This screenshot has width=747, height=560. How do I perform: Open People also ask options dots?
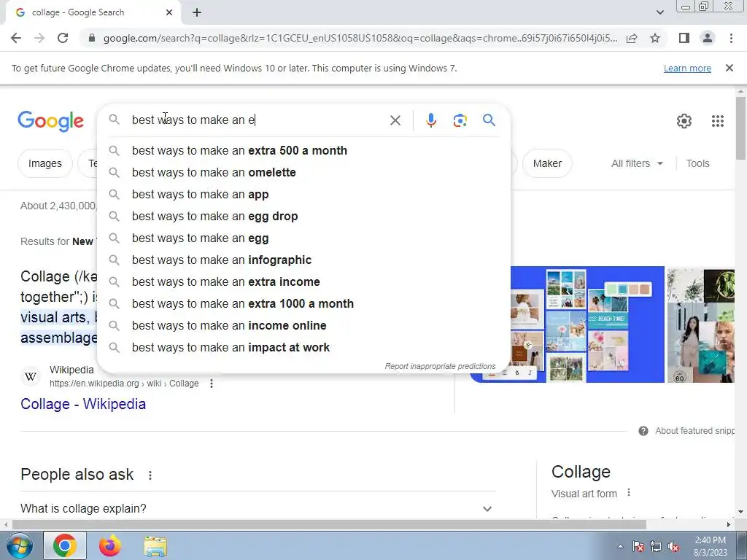pos(150,475)
